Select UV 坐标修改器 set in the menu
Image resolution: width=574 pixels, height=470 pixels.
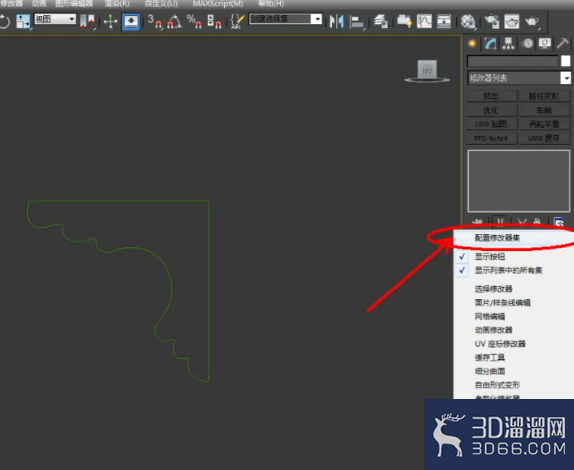coord(513,344)
